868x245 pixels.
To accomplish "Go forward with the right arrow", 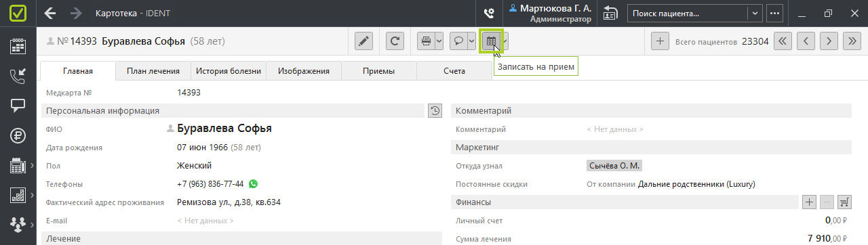I will pyautogui.click(x=76, y=14).
